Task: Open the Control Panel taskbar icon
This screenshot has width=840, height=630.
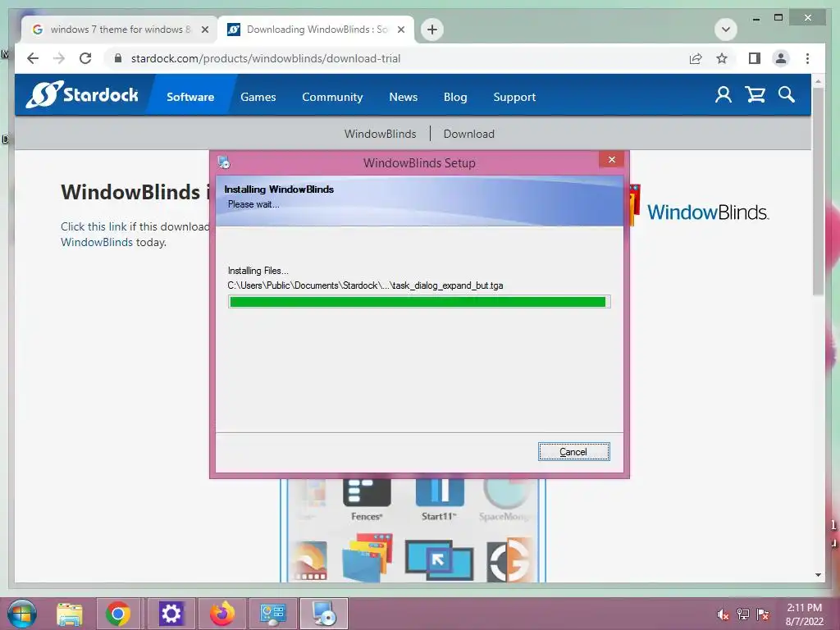Action: coord(272,614)
